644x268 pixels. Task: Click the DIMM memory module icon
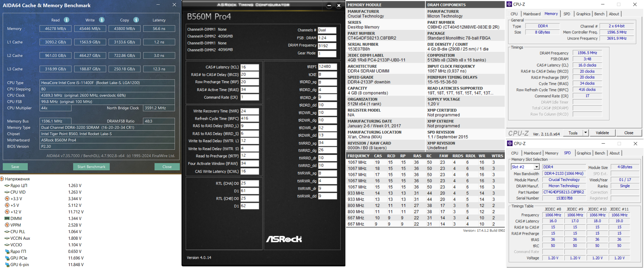click(7, 218)
